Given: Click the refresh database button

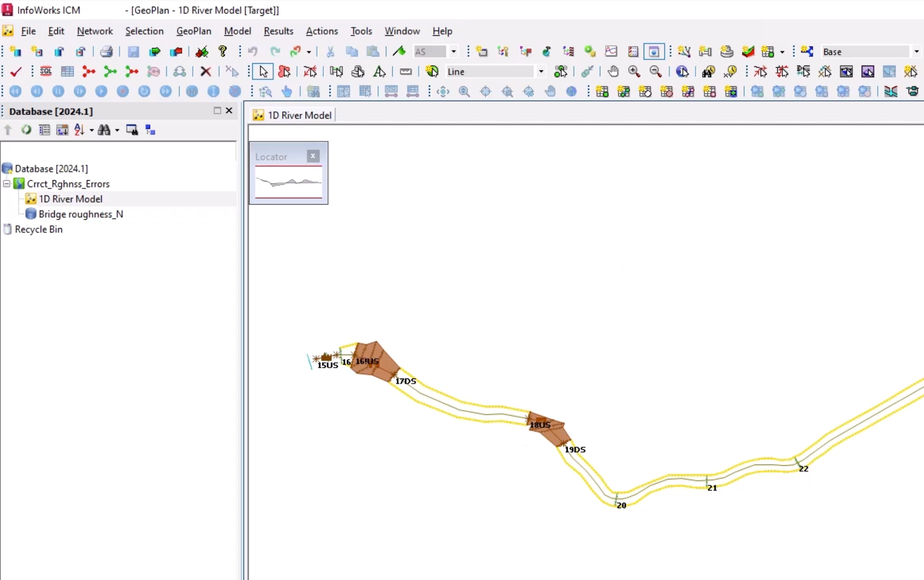Looking at the screenshot, I should click(x=27, y=130).
